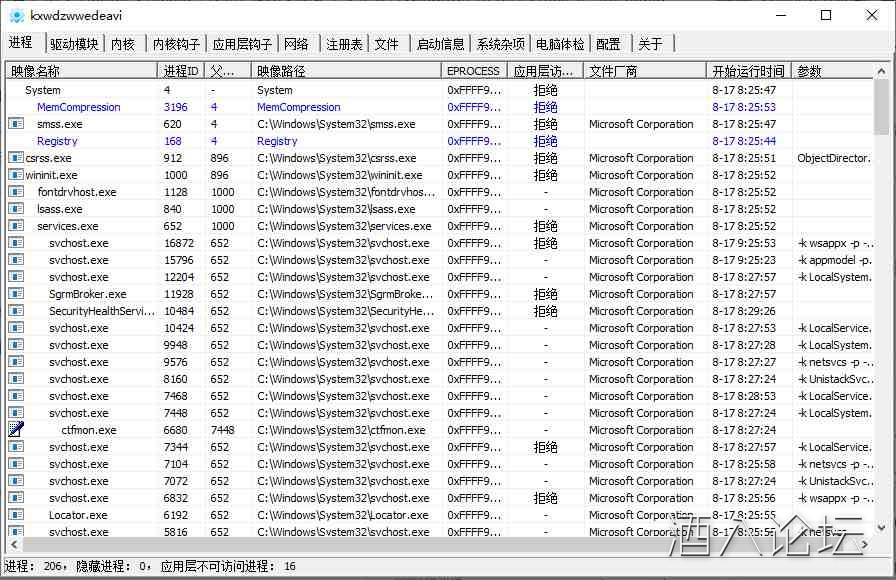896x580 pixels.
Task: Click the fontdrvhost.exe process icon
Action: pos(16,191)
